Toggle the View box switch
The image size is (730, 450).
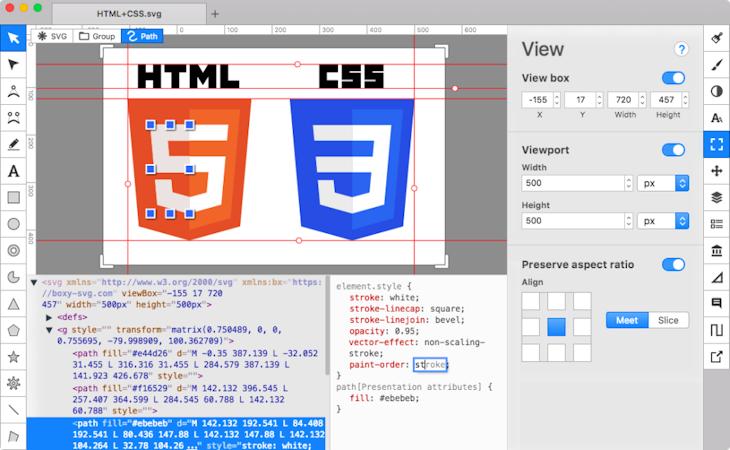(673, 78)
